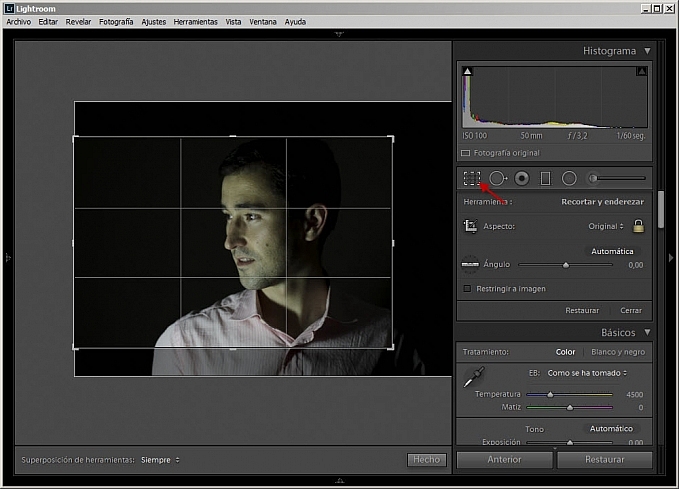This screenshot has width=679, height=489.
Task: Click the Matiz value 0
Action: (640, 408)
